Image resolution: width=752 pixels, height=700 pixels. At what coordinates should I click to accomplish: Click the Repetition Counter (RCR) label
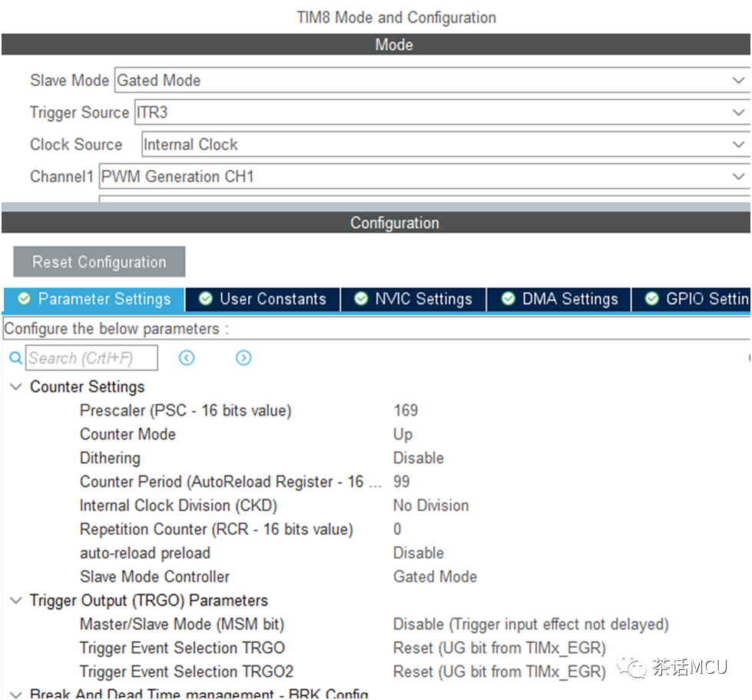pyautogui.click(x=217, y=529)
